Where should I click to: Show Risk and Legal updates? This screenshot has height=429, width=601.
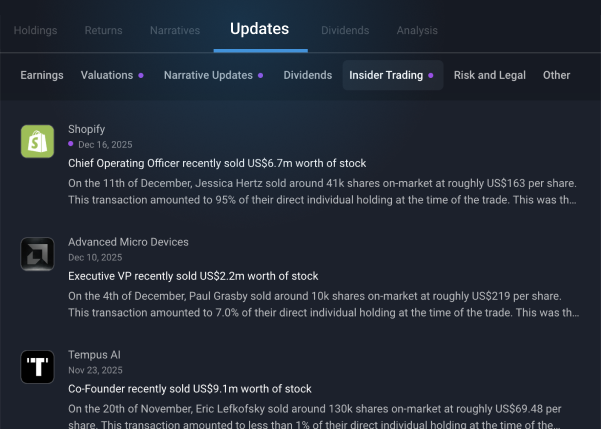pos(490,75)
